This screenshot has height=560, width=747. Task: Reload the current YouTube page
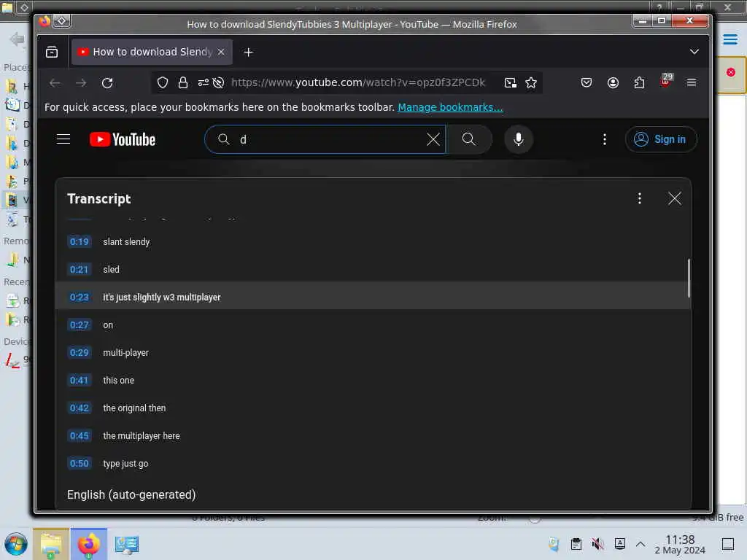coord(107,83)
